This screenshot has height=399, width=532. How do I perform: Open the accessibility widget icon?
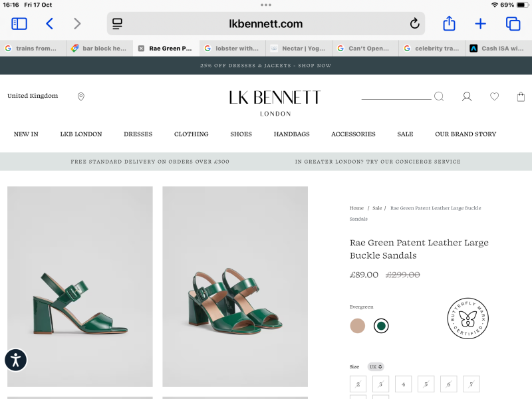[15, 360]
